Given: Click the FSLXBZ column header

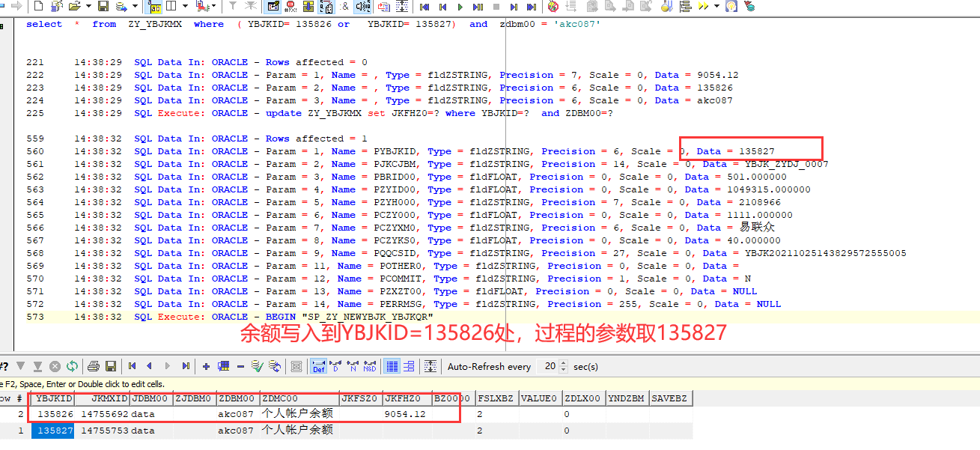Looking at the screenshot, I should (x=496, y=398).
